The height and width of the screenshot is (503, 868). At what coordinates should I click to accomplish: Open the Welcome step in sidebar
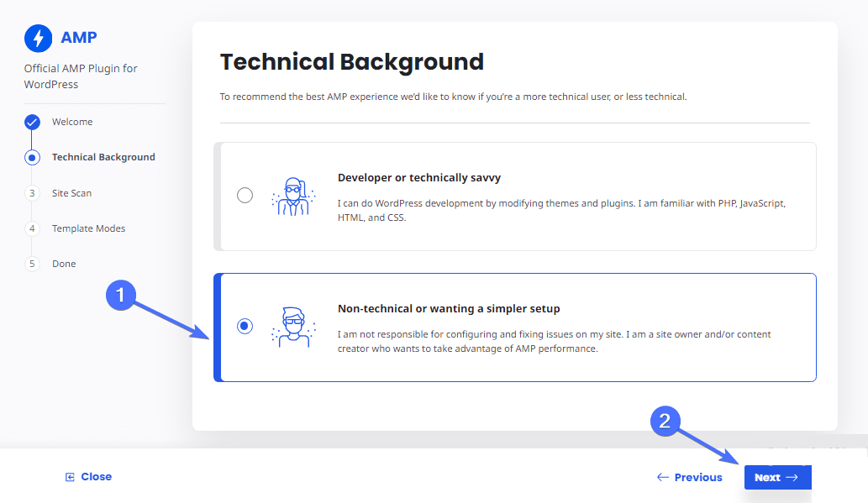click(72, 122)
